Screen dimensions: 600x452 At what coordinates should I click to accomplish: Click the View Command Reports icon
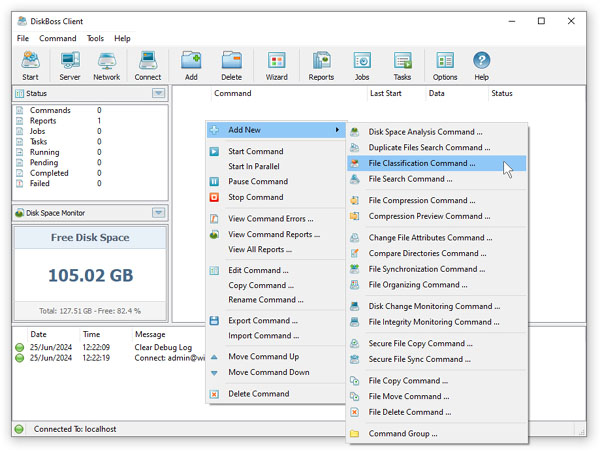pos(214,234)
